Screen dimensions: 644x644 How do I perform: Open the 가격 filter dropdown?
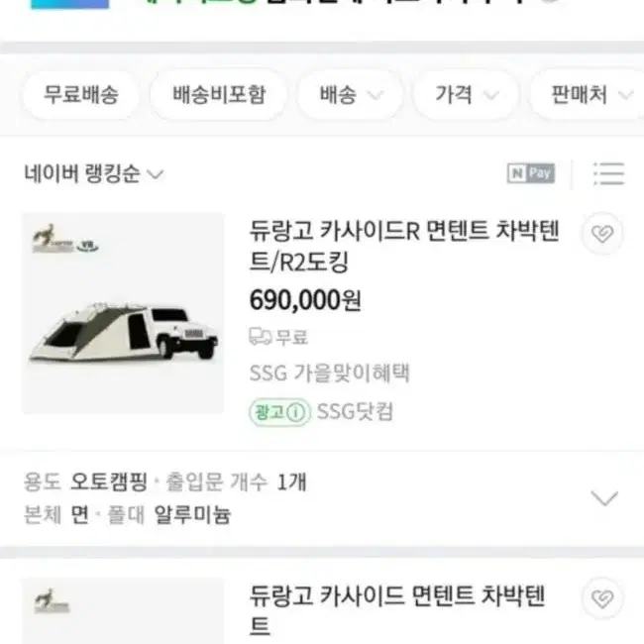point(466,95)
